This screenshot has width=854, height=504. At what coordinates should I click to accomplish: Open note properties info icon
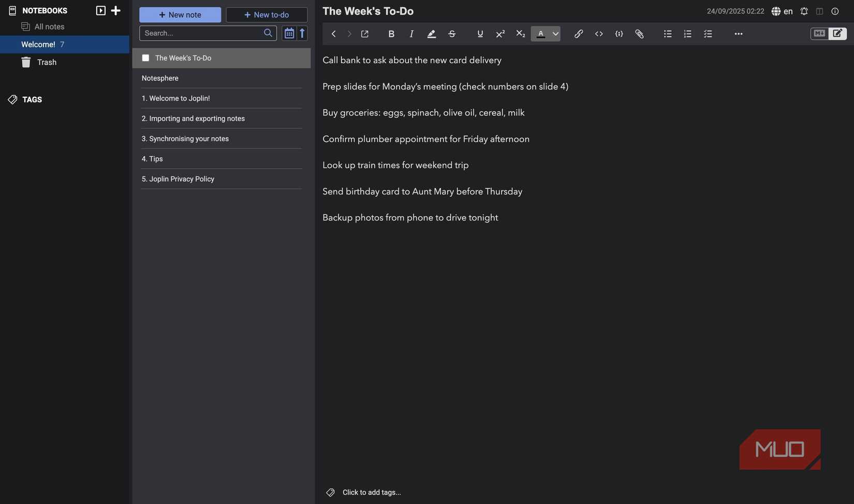pos(835,11)
